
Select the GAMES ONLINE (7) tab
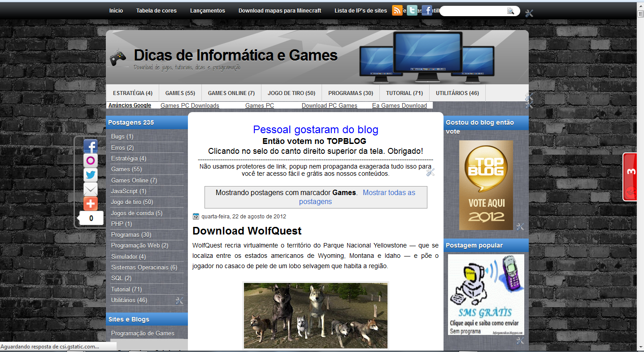pos(231,93)
